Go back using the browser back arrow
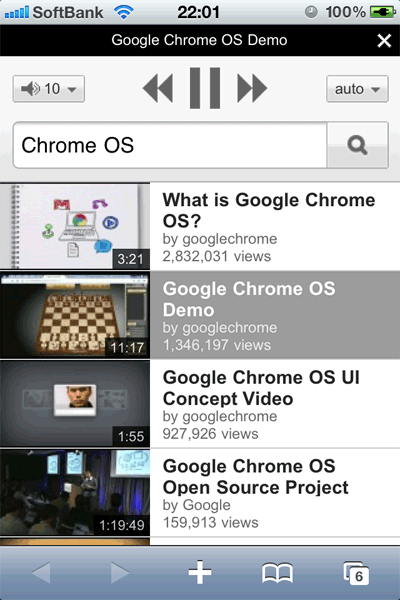The image size is (400, 600). [x=41, y=573]
